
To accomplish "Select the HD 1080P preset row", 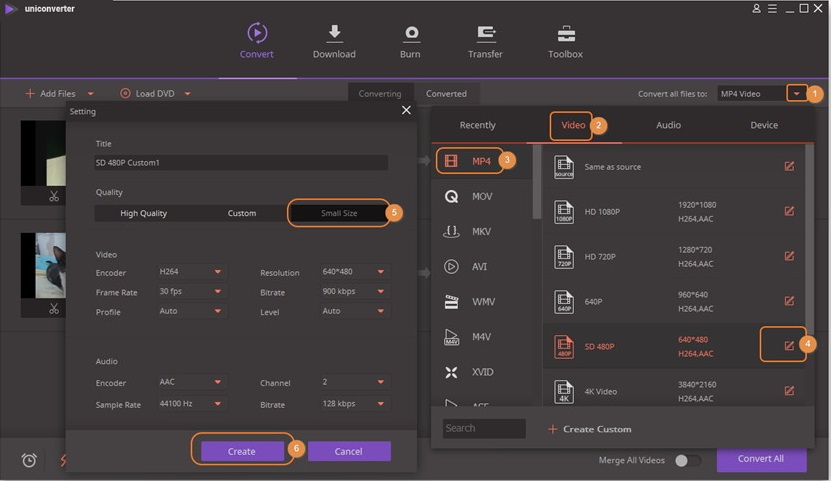I will [674, 211].
